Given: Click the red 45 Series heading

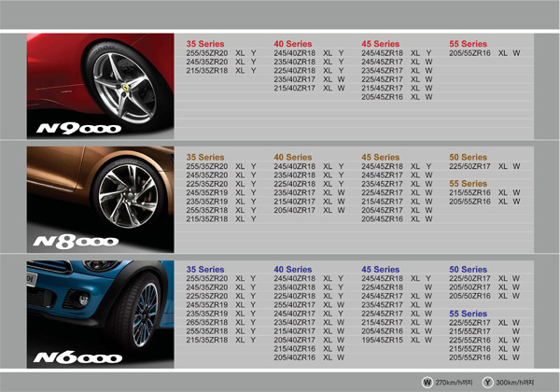Looking at the screenshot, I should coord(381,44).
